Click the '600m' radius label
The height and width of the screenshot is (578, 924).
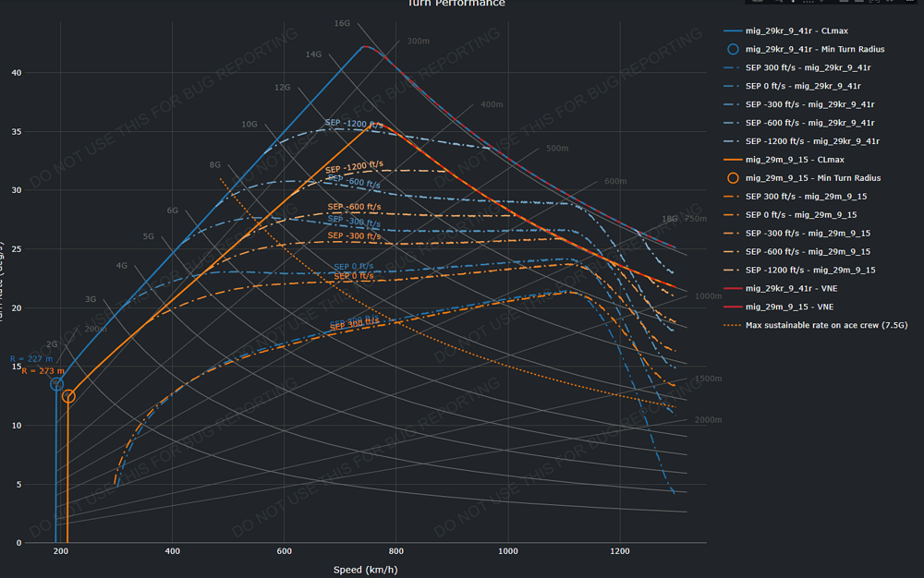615,181
